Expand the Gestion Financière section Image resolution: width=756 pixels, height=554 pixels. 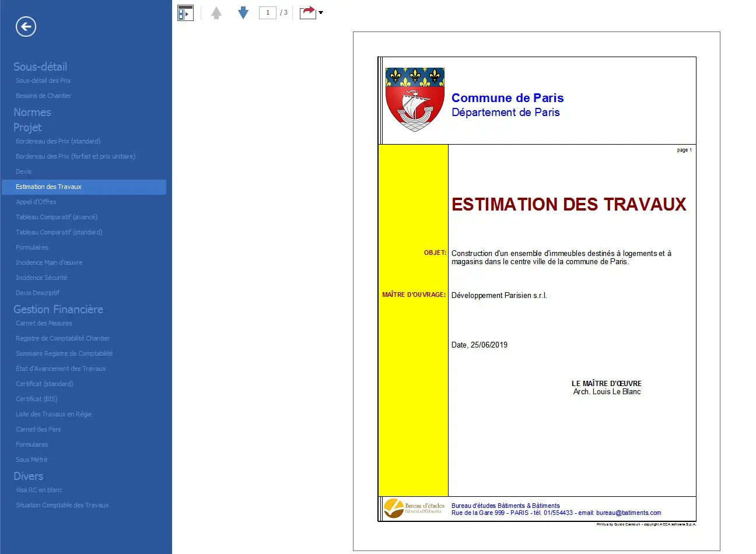[58, 309]
